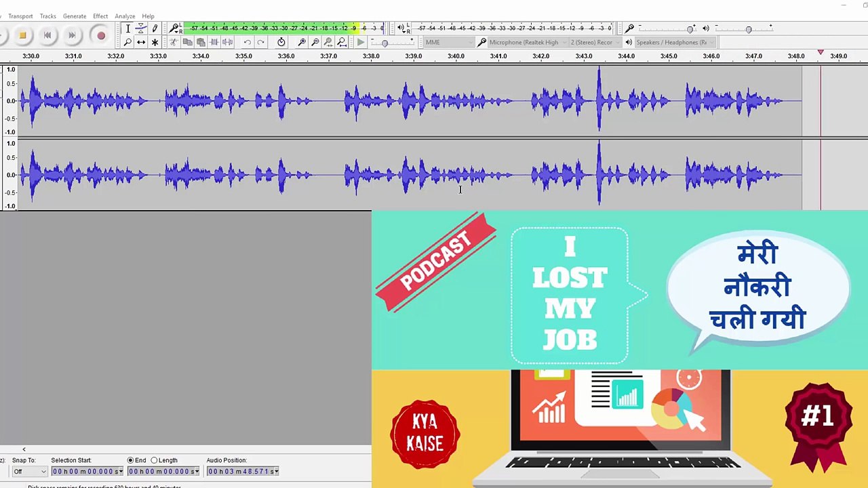Open the Generate menu
This screenshot has width=868, height=488.
pyautogui.click(x=75, y=16)
